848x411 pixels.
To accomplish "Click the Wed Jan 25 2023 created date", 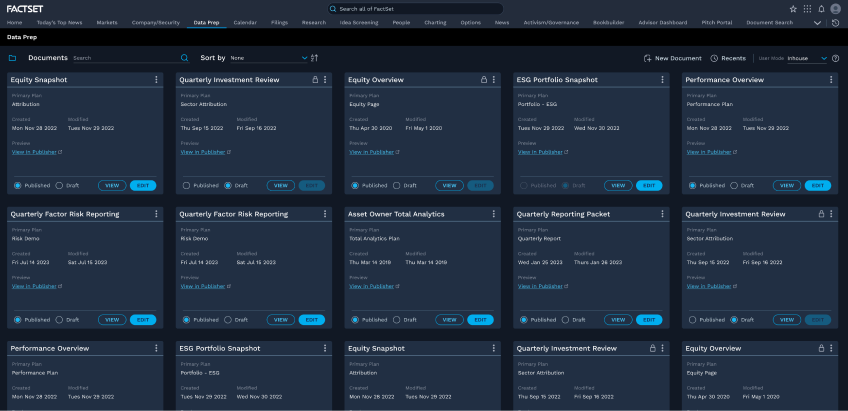I will click(x=541, y=262).
